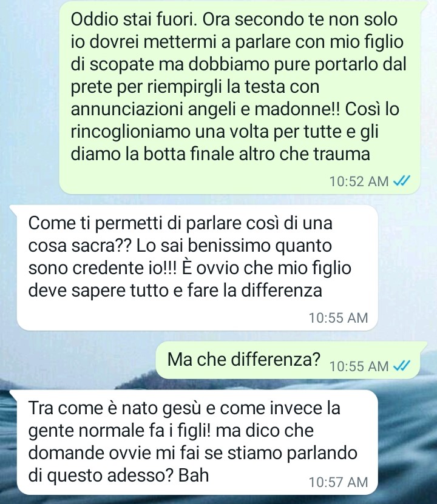Tap the read receipt beside "Ma che differenza?"

click(x=402, y=366)
